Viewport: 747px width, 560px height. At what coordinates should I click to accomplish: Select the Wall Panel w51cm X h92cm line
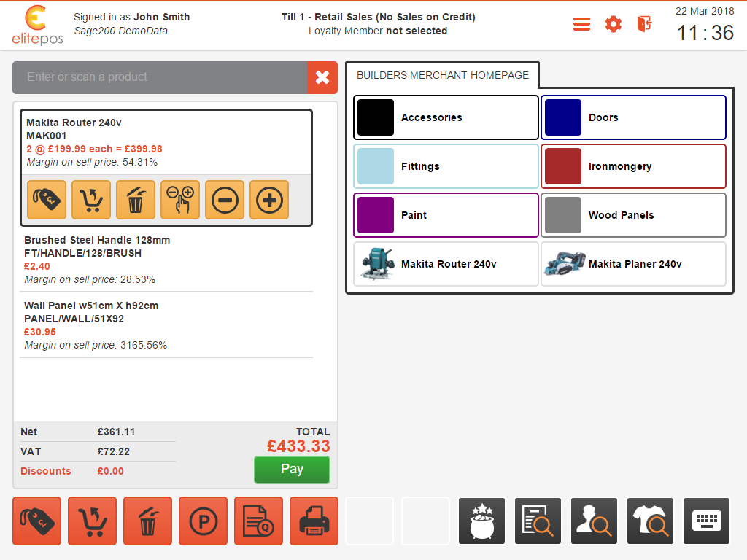(x=166, y=325)
